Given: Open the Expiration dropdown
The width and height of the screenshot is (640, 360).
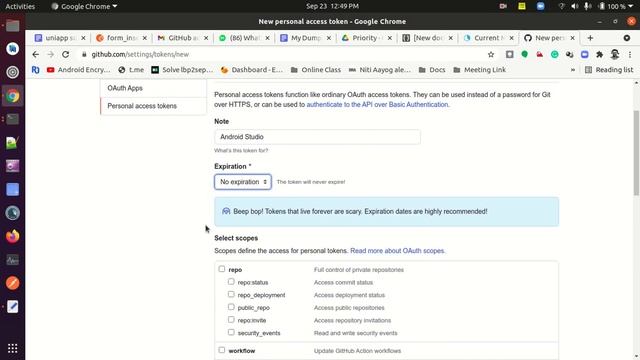Looking at the screenshot, I should coord(243,182).
